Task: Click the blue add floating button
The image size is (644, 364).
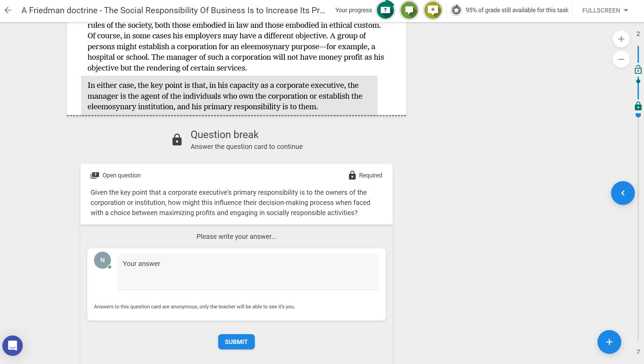Action: coord(609,342)
